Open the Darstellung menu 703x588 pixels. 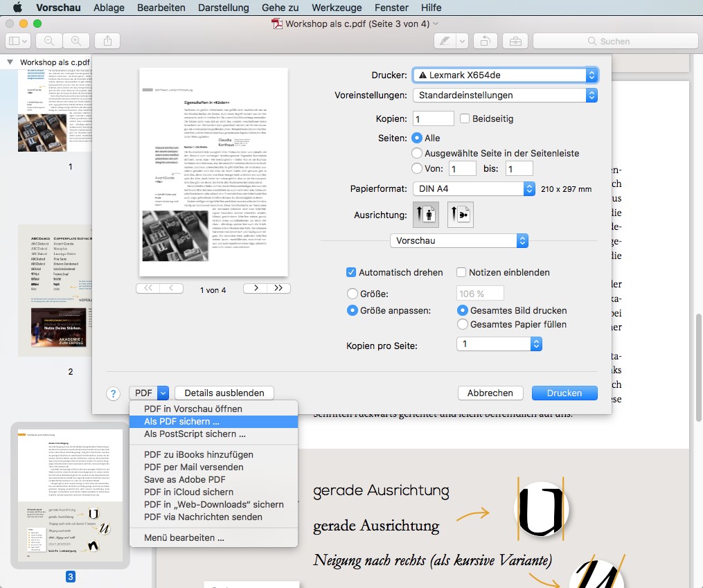coord(223,8)
